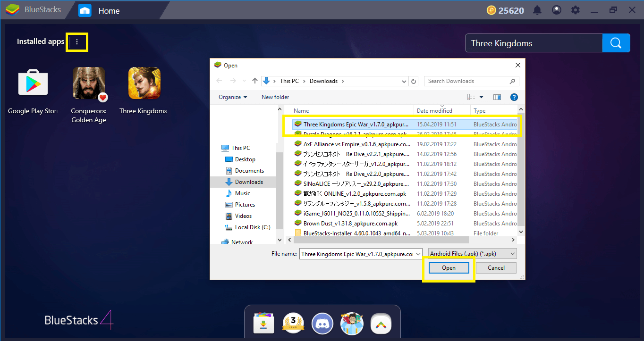
Task: Open the Level 3 rewards dock icon
Action: (x=292, y=323)
